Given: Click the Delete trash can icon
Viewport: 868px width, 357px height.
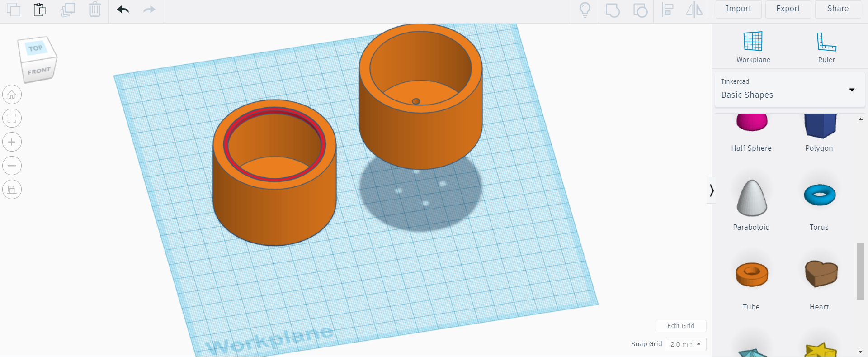Looking at the screenshot, I should coord(95,10).
